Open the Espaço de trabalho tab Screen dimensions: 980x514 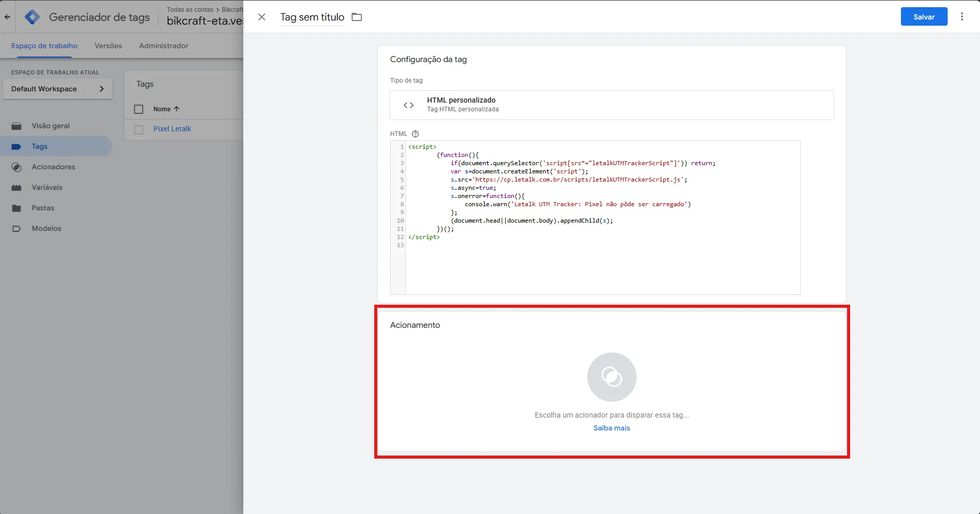tap(44, 46)
